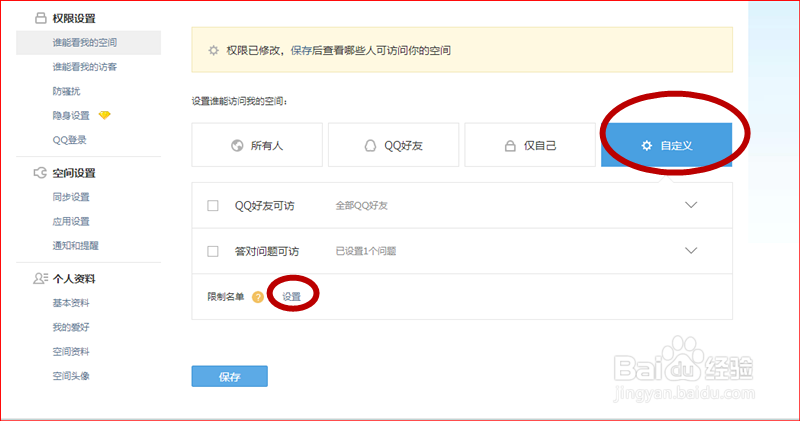800x421 pixels.
Task: Click the 已设置1个问题 text
Action: [366, 251]
